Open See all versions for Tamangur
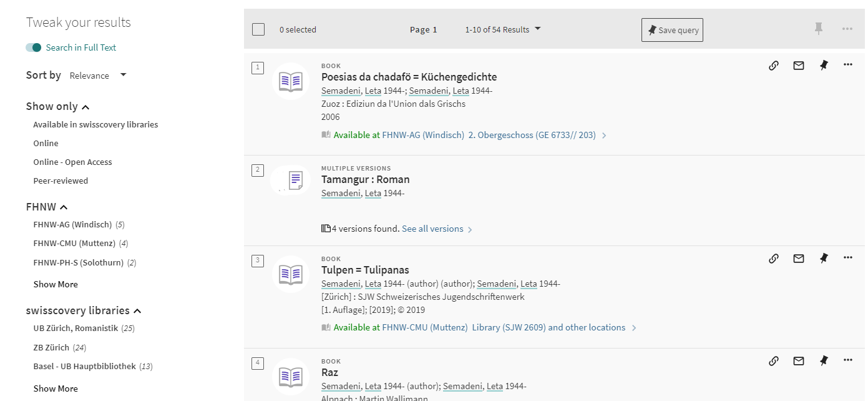 432,229
